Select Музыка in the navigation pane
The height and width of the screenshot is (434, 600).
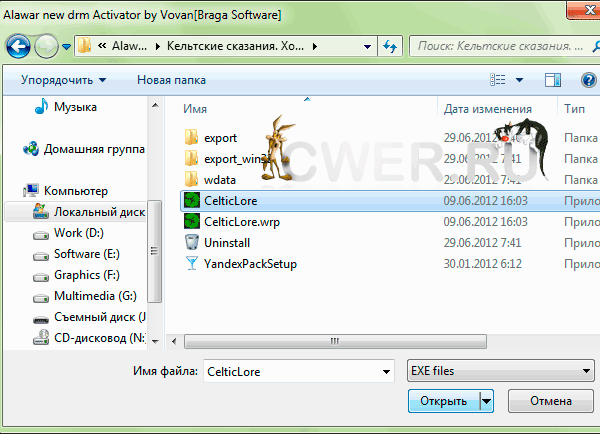tap(75, 107)
